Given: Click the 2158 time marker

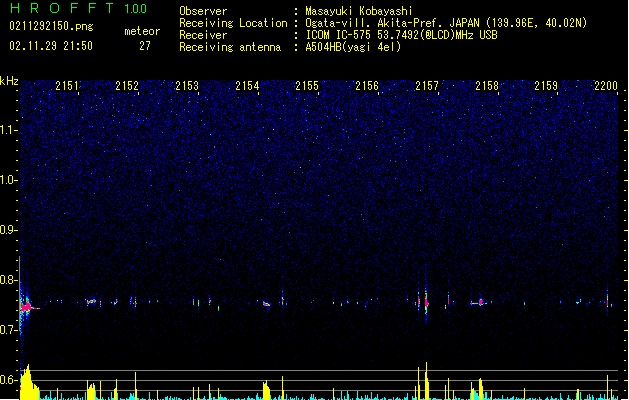Looking at the screenshot, I should 487,85.
